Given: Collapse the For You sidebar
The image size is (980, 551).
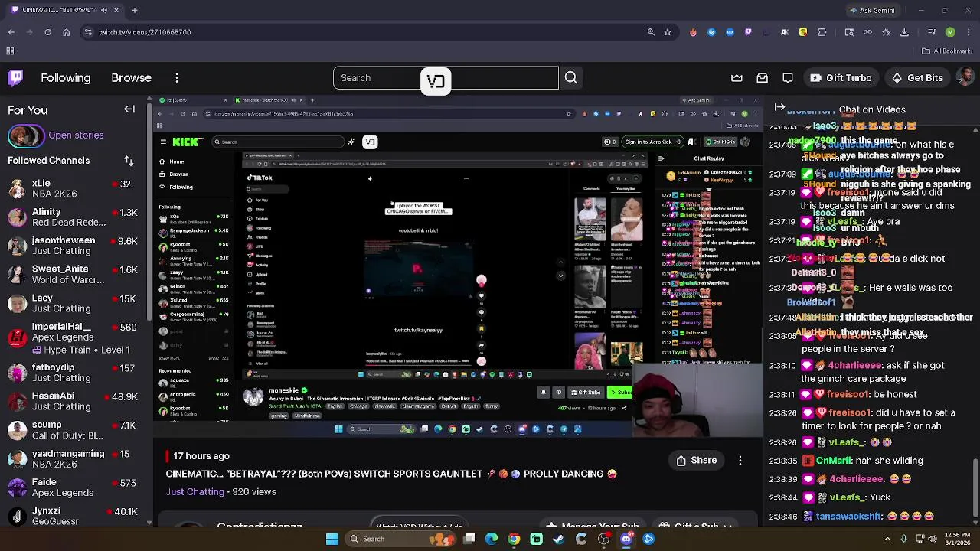Looking at the screenshot, I should point(129,109).
